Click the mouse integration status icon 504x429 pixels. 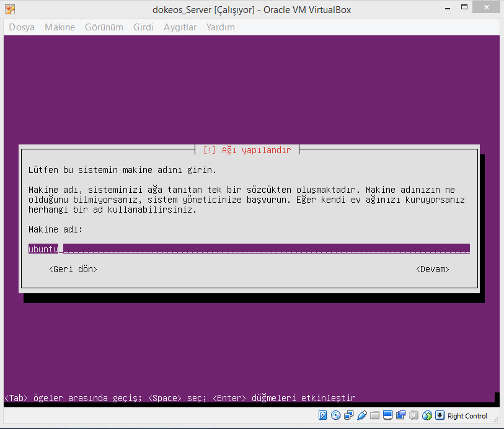coord(427,415)
